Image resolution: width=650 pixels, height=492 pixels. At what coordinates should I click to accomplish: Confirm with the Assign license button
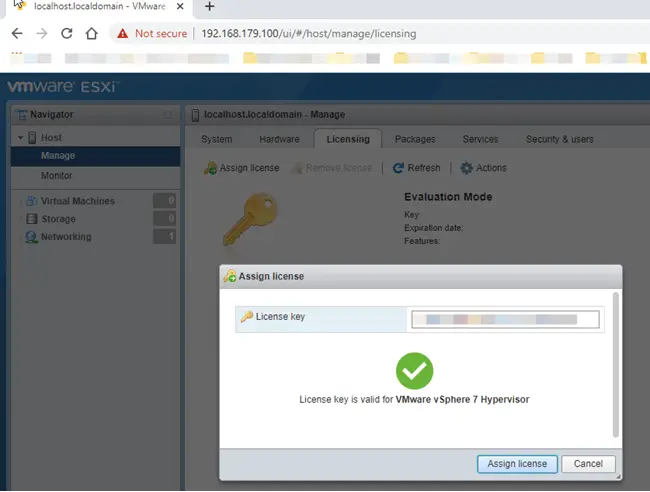tap(517, 464)
